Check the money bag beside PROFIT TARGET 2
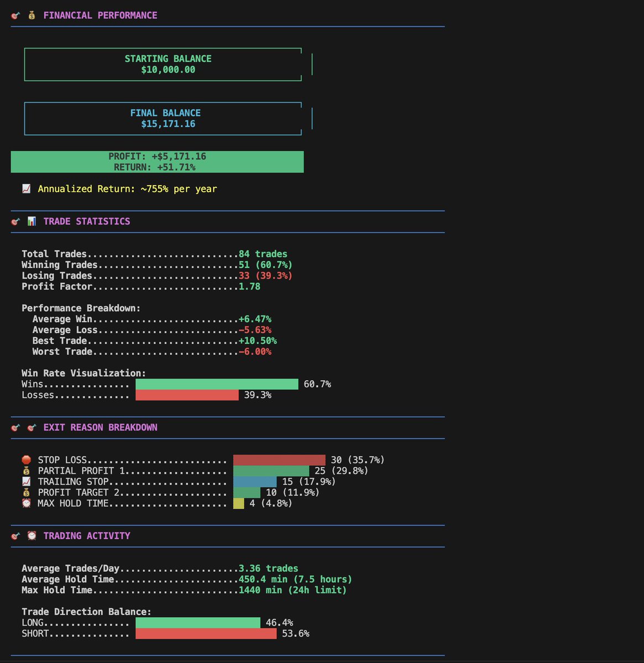644x663 pixels. [25, 492]
